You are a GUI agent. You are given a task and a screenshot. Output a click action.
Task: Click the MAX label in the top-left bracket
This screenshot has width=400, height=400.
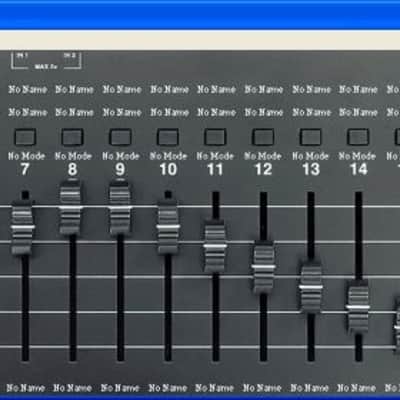pyautogui.click(x=46, y=67)
